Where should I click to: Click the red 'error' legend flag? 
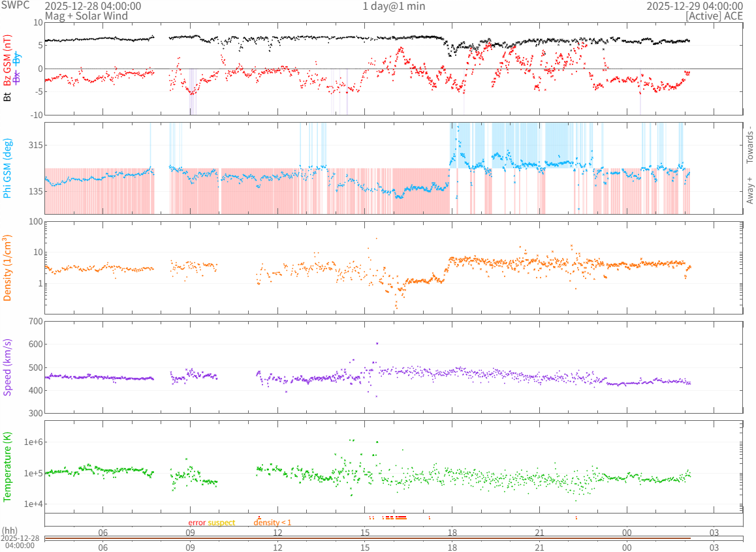point(197,523)
